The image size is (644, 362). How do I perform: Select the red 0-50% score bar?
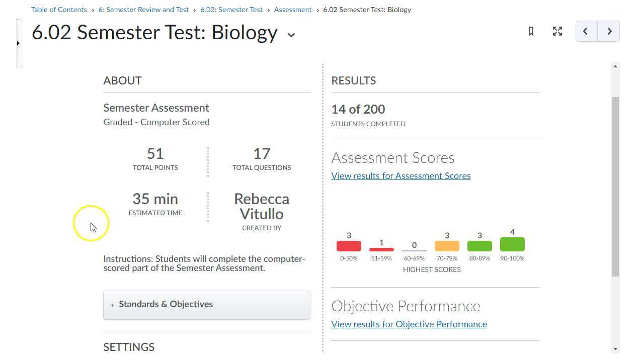click(x=349, y=246)
